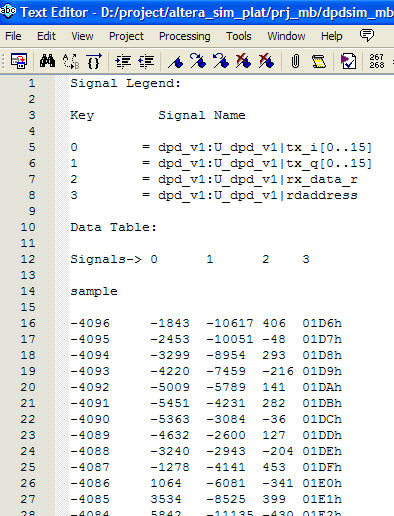Viewport: 394px width, 516px height.
Task: Open the Help menu
Action: click(x=331, y=36)
